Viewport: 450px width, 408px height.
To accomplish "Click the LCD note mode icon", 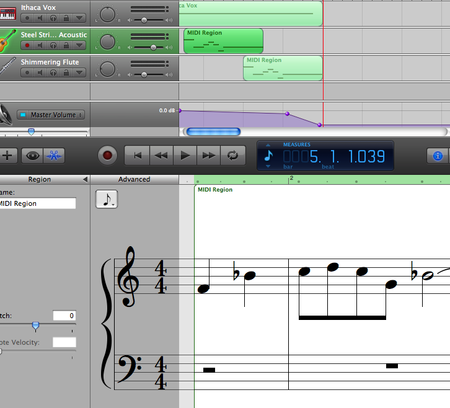I will [x=268, y=156].
